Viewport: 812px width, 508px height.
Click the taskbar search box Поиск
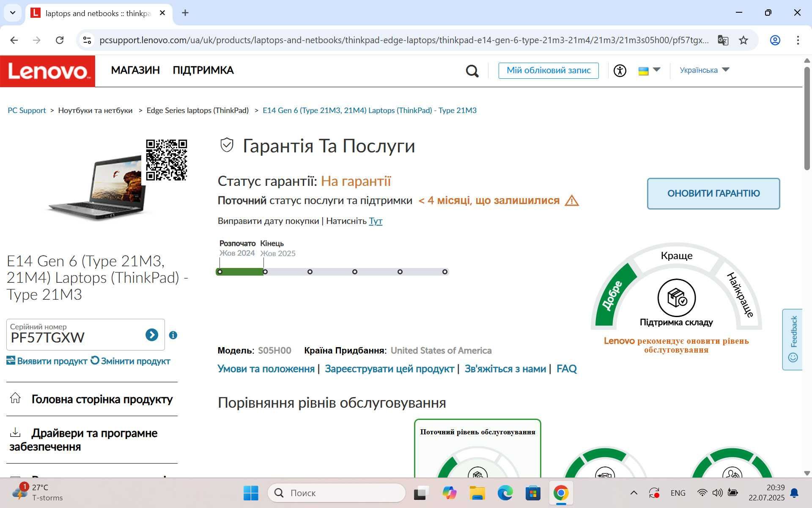[337, 493]
